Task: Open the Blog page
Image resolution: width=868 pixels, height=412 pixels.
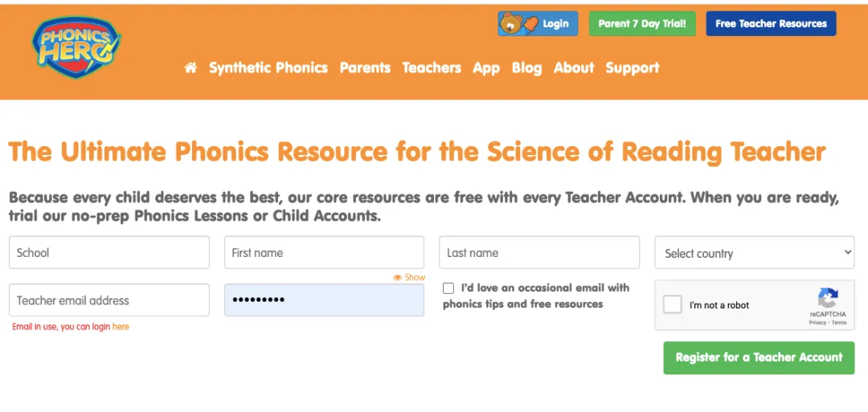Action: coord(526,68)
